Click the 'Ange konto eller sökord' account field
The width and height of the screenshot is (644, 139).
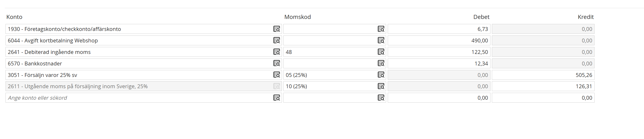click(137, 98)
